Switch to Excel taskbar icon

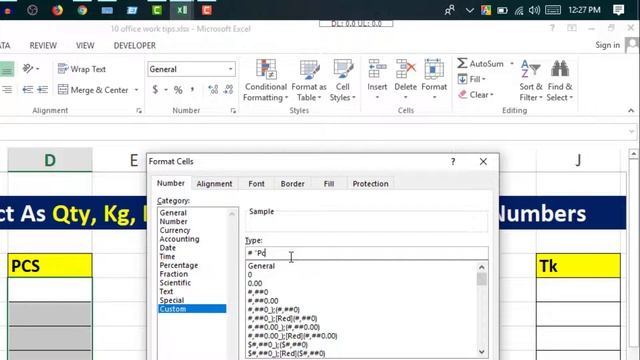[x=182, y=10]
